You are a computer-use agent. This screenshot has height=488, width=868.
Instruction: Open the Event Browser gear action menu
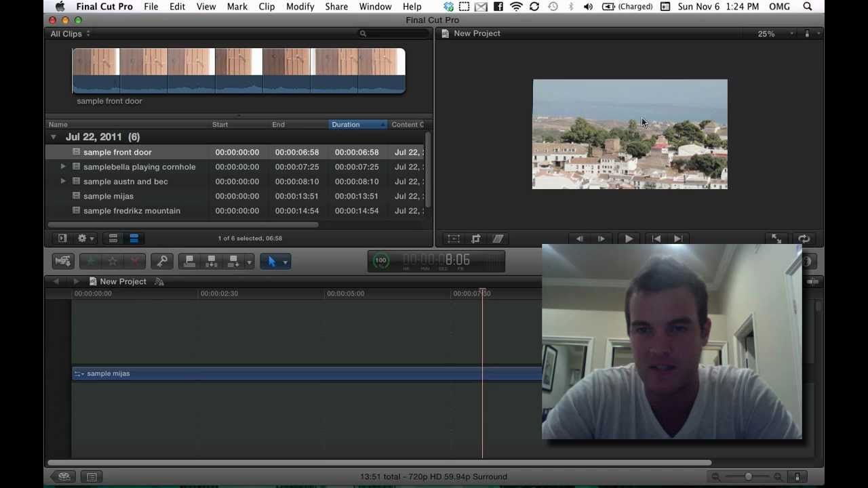coord(85,239)
